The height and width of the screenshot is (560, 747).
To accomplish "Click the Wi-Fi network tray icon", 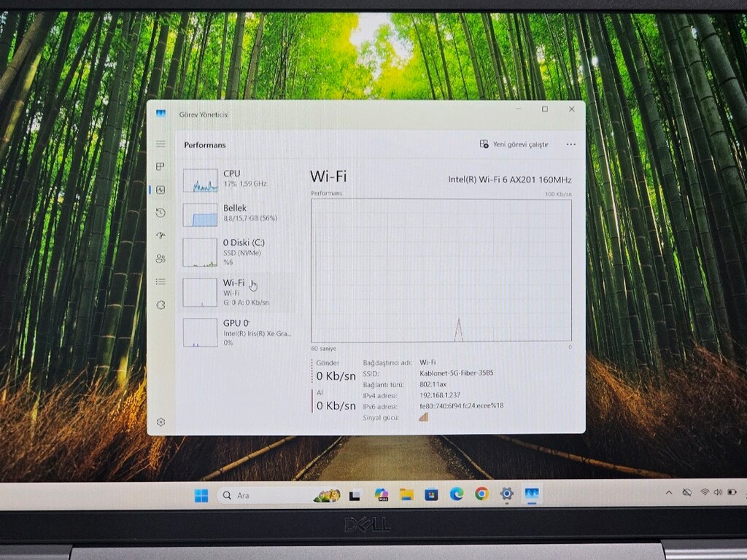I will (705, 492).
